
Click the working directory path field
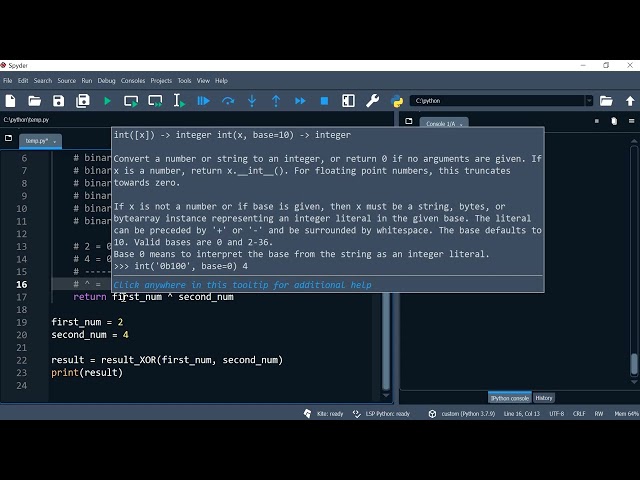click(498, 101)
